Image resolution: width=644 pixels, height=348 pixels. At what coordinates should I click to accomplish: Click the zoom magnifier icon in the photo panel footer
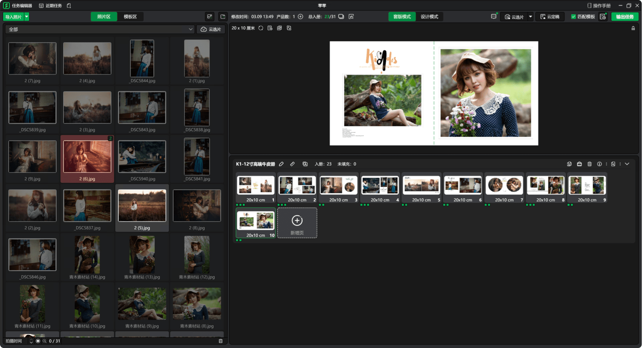44,341
